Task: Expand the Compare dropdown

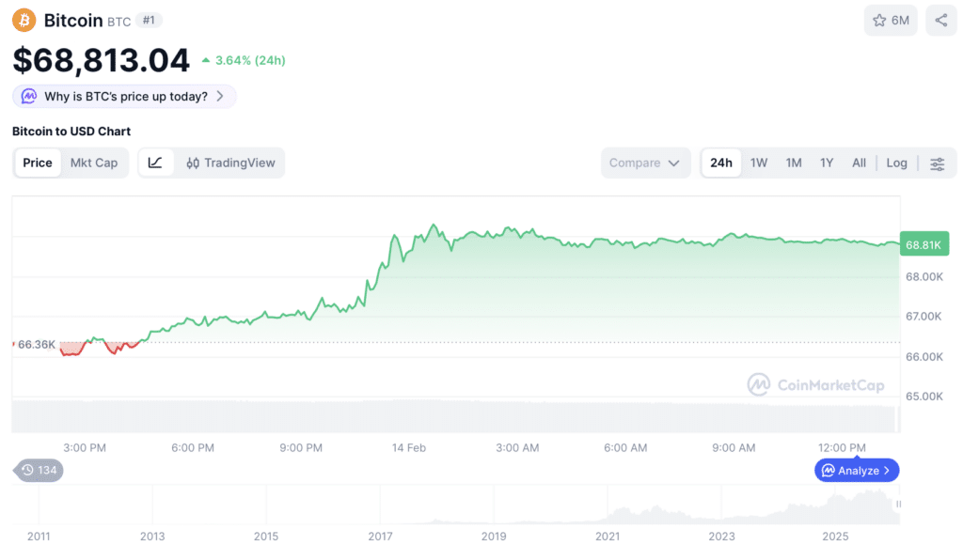Action: (x=645, y=163)
